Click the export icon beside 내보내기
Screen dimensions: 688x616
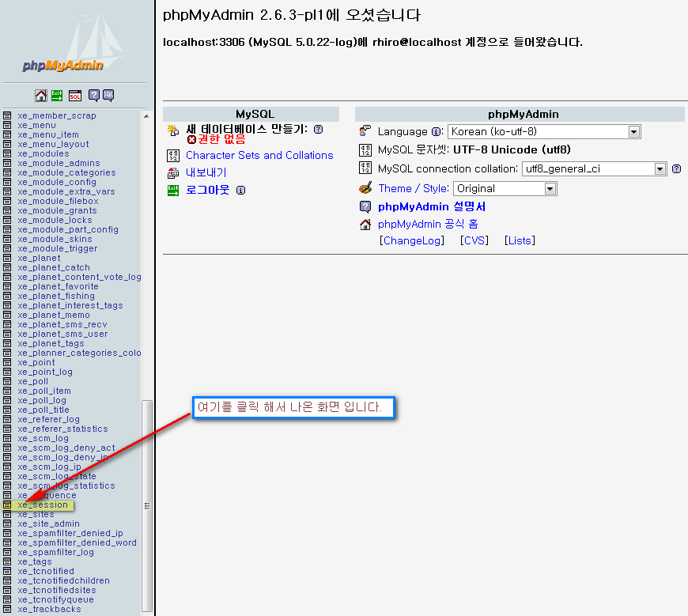173,173
